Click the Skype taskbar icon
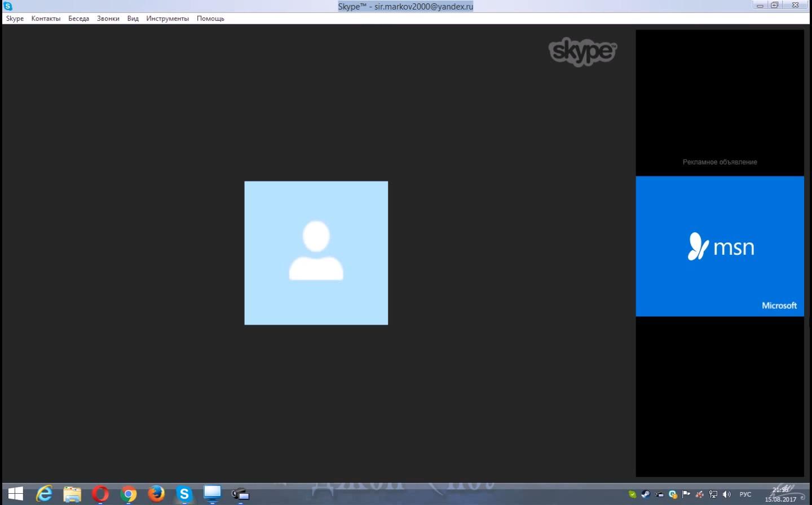The image size is (812, 505). (184, 494)
